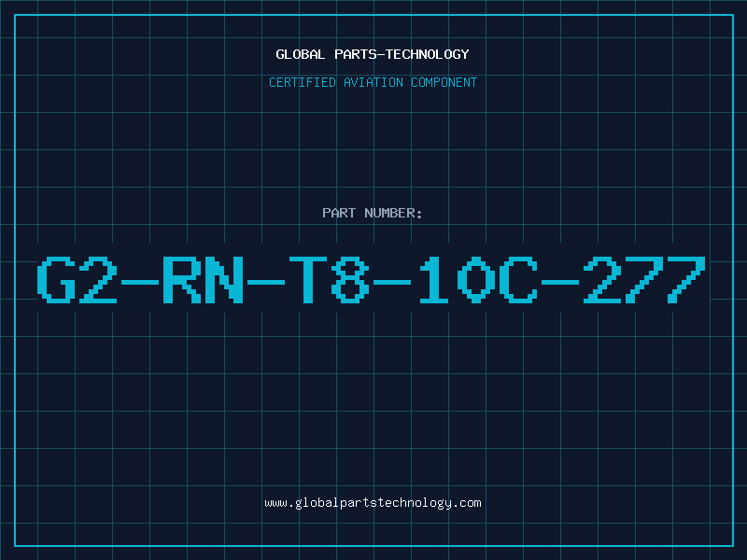Click the word COMPONENT in subtitle
747x560 pixels.
coord(444,82)
